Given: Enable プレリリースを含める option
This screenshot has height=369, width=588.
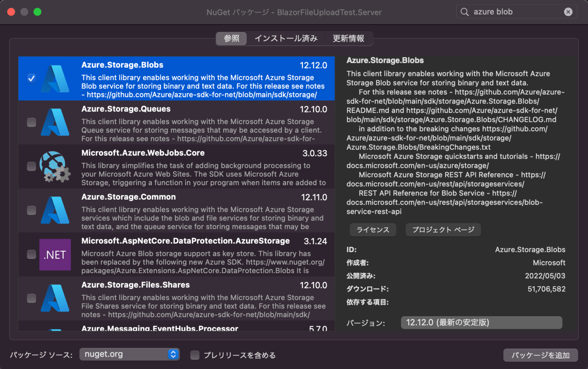Looking at the screenshot, I should (195, 355).
